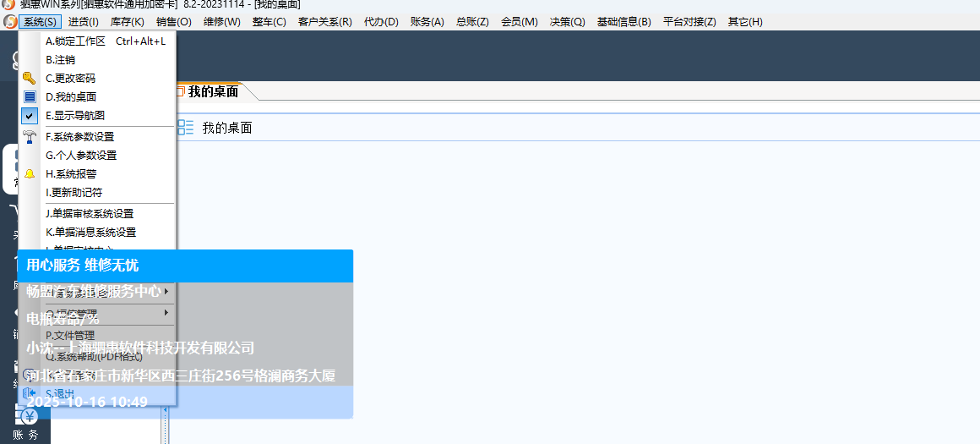Click the 用心服务 维修无忧 popup header
Viewport: 980px width, 444px height.
184,266
